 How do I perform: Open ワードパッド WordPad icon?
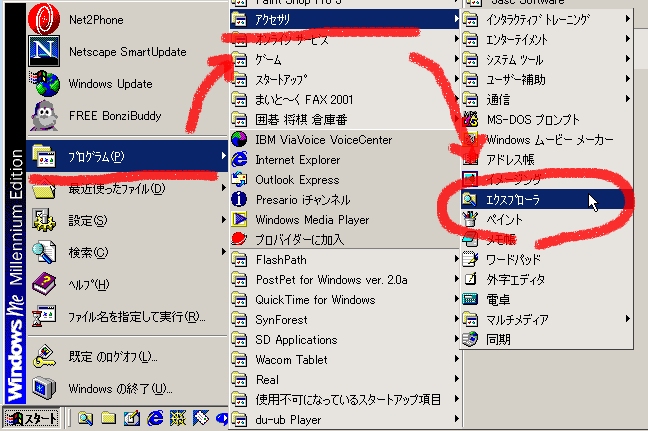tap(470, 260)
